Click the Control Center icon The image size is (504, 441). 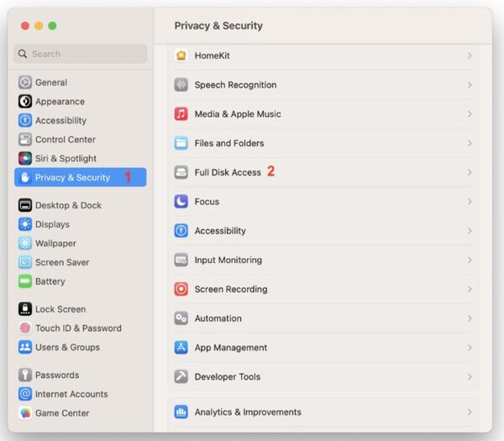click(x=25, y=139)
